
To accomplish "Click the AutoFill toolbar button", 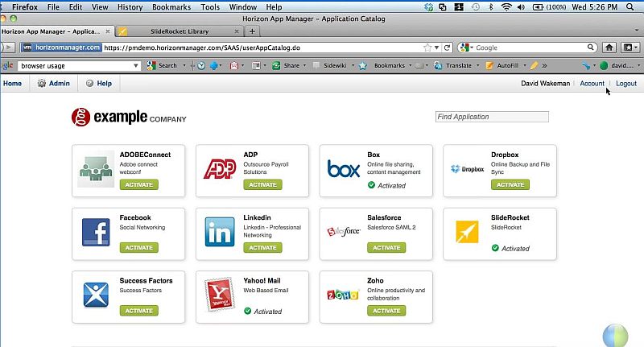I will [x=502, y=66].
